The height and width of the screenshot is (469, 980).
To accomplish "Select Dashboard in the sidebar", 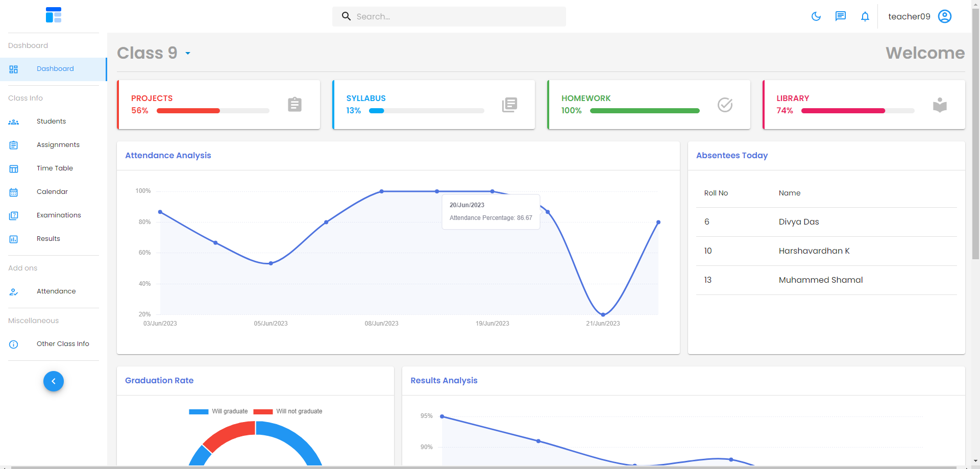I will pyautogui.click(x=53, y=69).
